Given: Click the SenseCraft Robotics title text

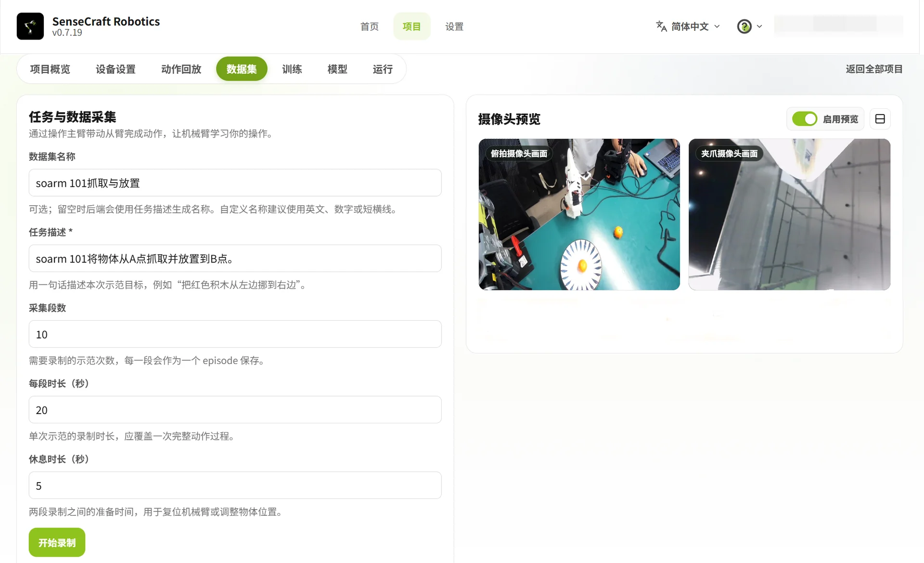Looking at the screenshot, I should 106,21.
